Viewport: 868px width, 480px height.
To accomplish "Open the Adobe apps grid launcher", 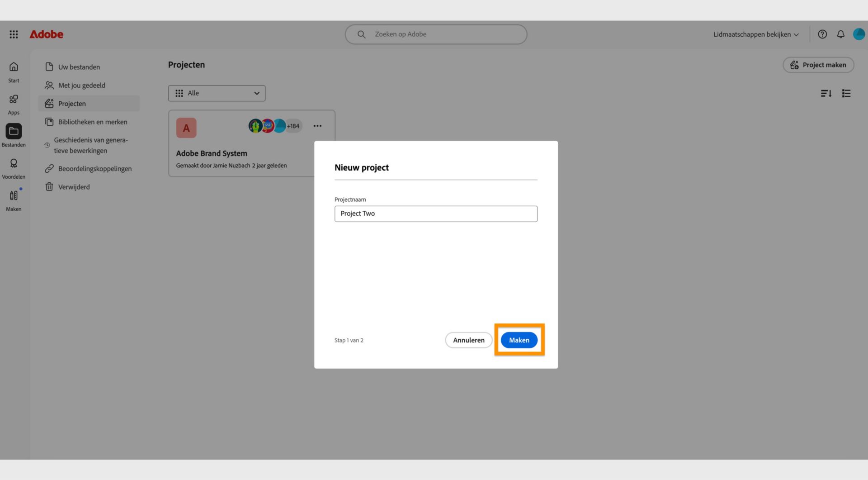I will coord(14,34).
